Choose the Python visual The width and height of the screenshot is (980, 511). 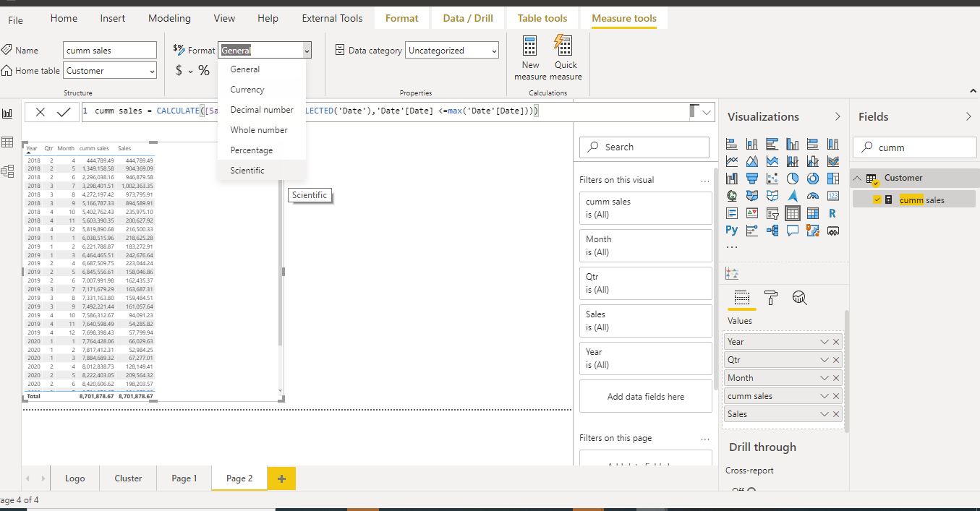point(732,231)
